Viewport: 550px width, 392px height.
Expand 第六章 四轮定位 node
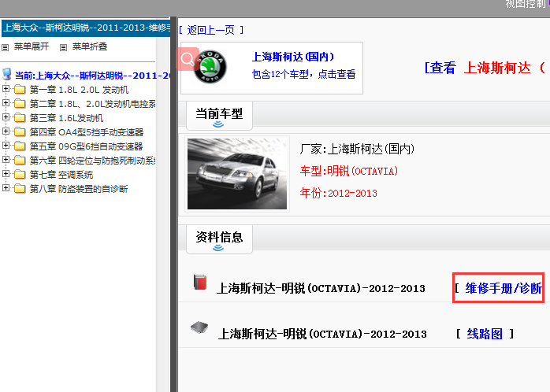(6, 159)
